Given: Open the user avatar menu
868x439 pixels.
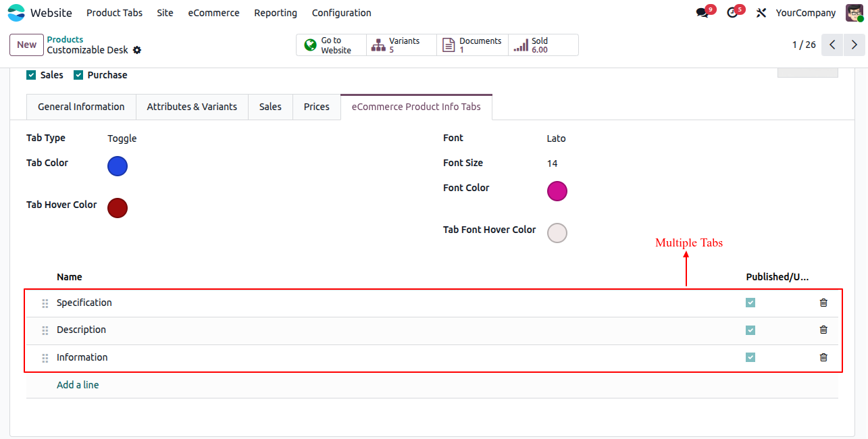Looking at the screenshot, I should point(854,13).
